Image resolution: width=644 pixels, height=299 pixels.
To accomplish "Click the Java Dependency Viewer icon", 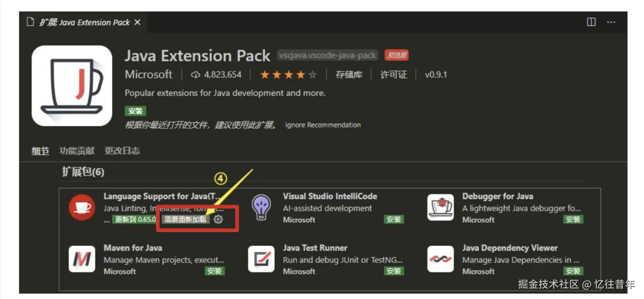I will pos(441,259).
